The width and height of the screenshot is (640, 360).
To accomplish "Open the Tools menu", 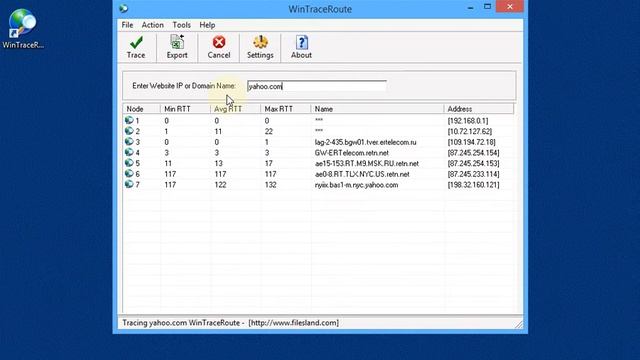I will [x=182, y=25].
